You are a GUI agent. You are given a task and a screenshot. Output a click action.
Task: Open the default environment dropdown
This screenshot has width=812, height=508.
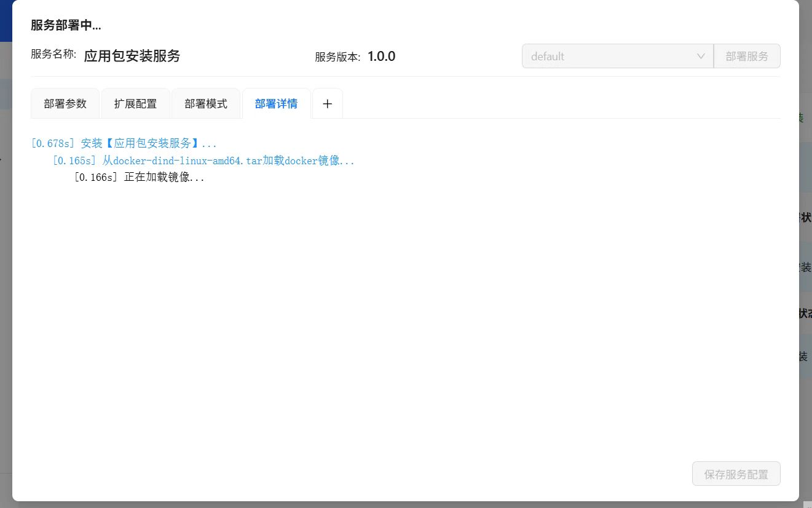pyautogui.click(x=617, y=56)
